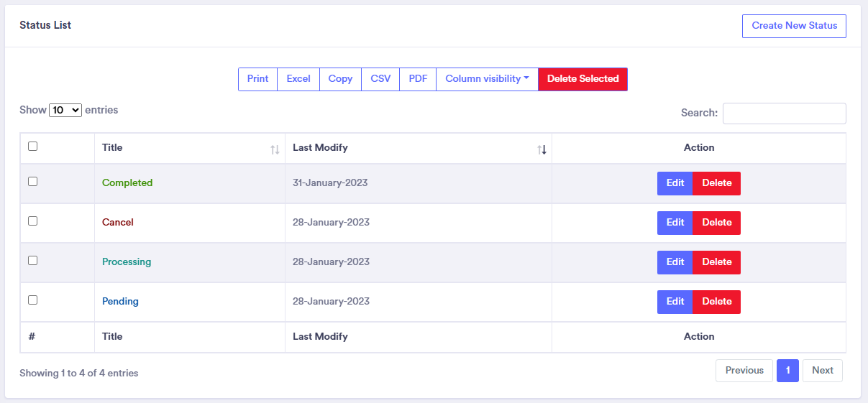Image resolution: width=868 pixels, height=403 pixels.
Task: Edit the Completed status
Action: (x=675, y=183)
